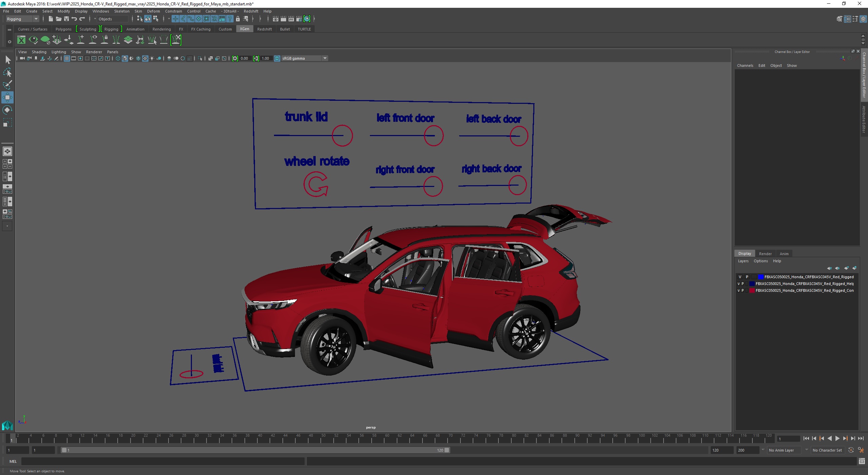
Task: Click the Four View layout icon
Action: tap(7, 164)
